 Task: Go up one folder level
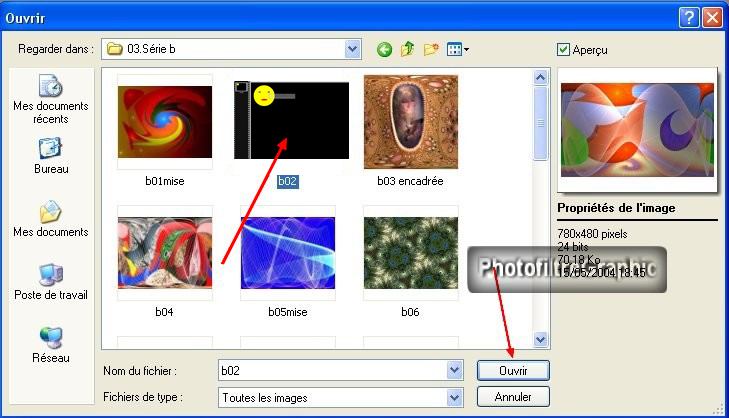[x=409, y=49]
